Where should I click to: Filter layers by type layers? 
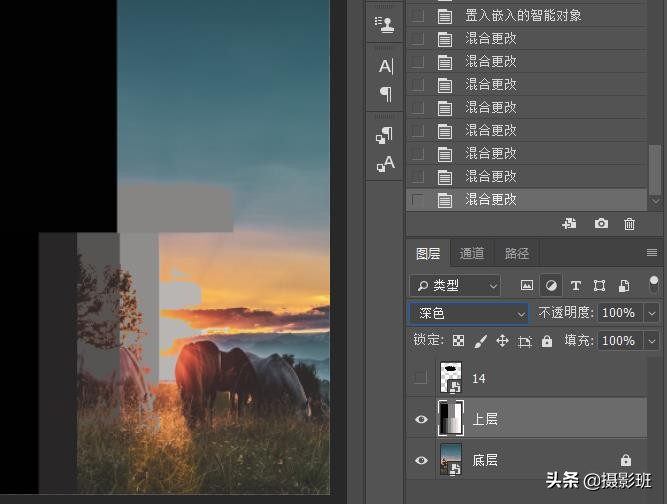(576, 285)
